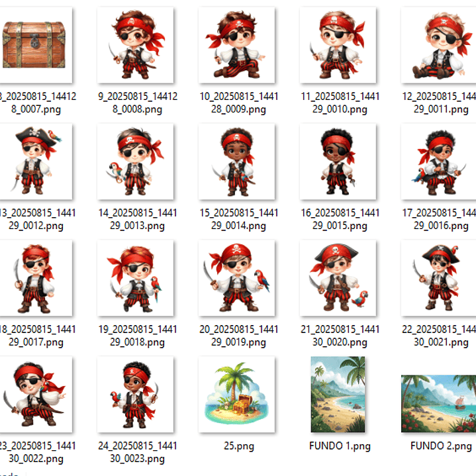
Task: Click the pirate thumbnail ending 0020.png
Action: (x=338, y=278)
